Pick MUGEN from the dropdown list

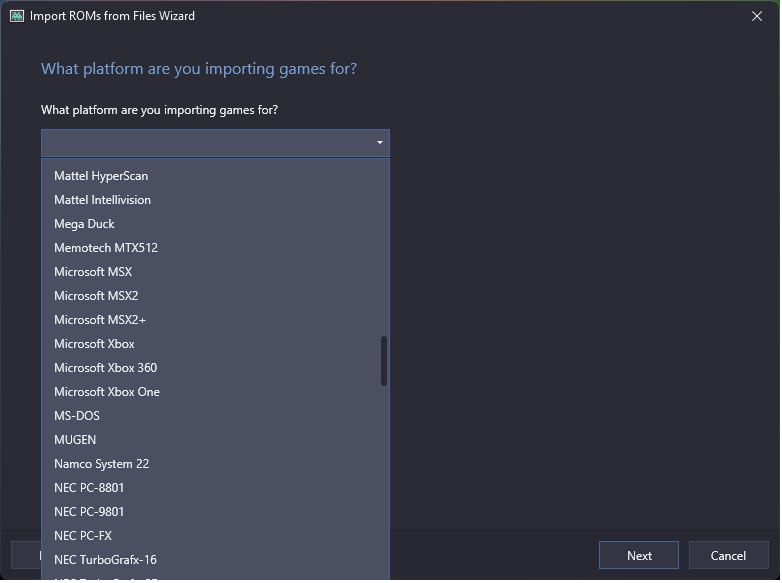[x=215, y=440]
